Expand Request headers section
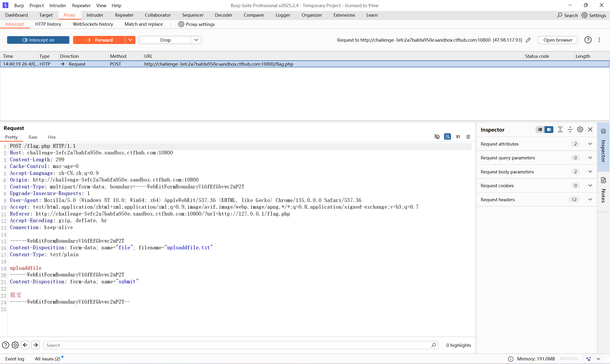 click(x=590, y=200)
